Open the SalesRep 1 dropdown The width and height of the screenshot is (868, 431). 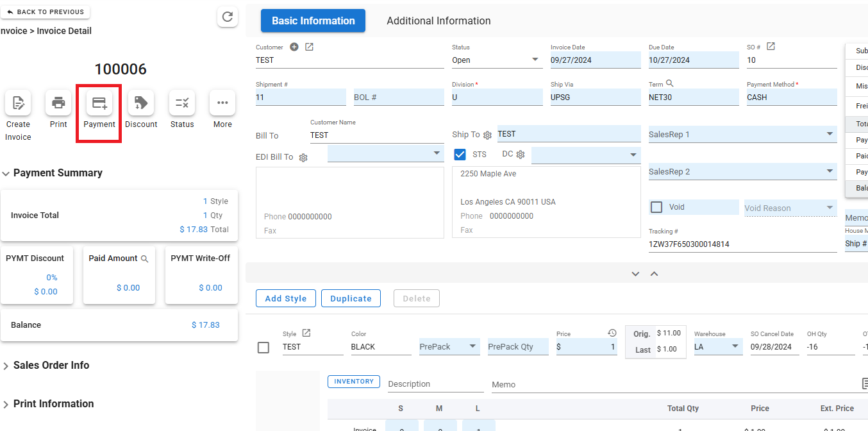pyautogui.click(x=743, y=134)
